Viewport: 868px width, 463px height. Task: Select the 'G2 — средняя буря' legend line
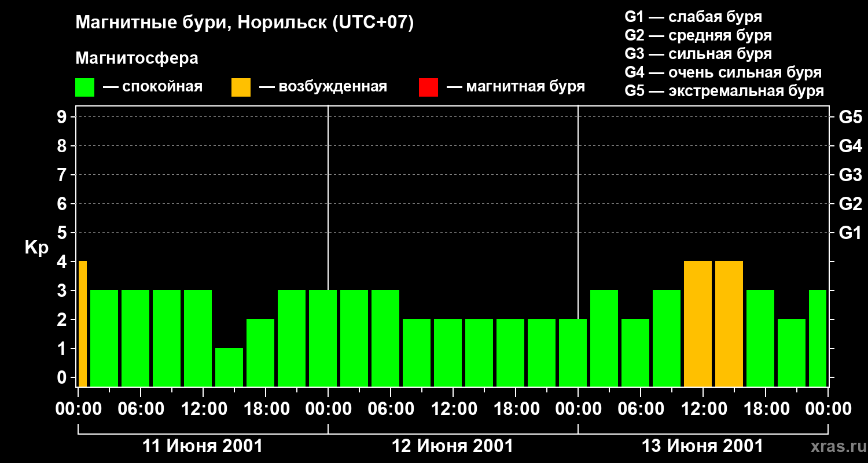pos(698,35)
